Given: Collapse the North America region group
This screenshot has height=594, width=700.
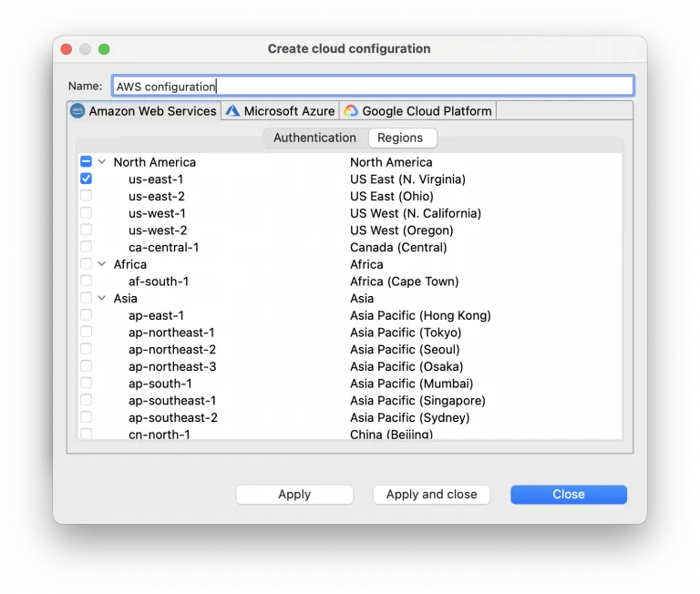Looking at the screenshot, I should (x=102, y=161).
